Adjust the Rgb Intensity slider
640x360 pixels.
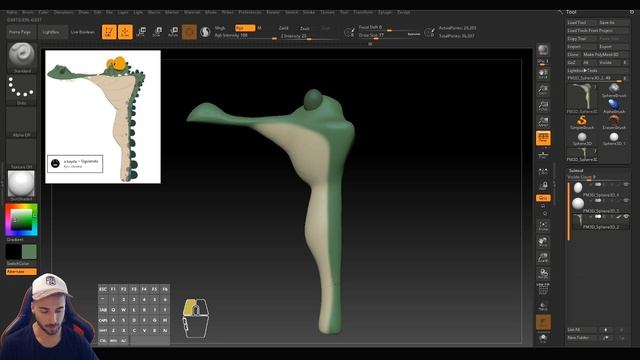coord(246,36)
